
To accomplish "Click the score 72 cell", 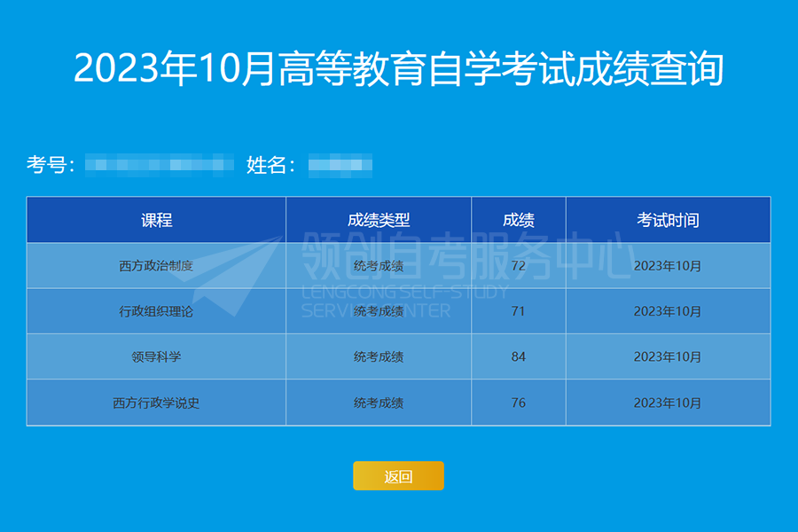I will (519, 266).
